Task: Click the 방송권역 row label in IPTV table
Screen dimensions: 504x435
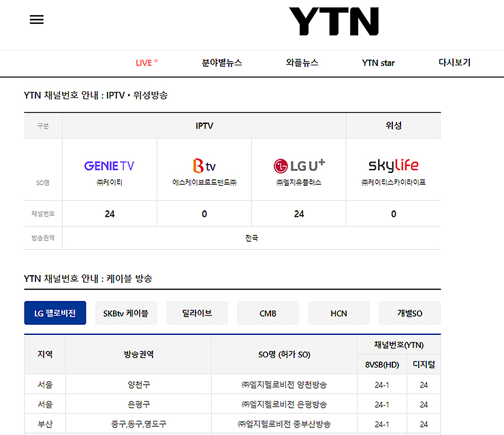Action: (43, 238)
